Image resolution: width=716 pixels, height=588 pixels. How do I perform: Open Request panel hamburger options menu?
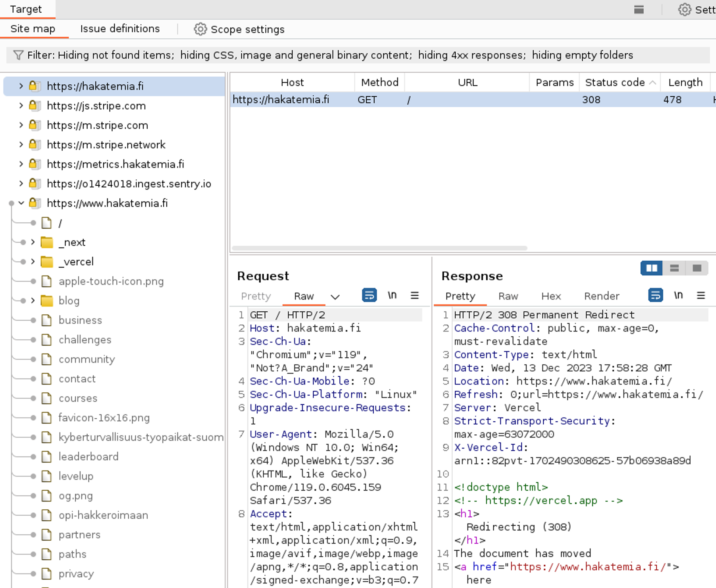click(415, 295)
